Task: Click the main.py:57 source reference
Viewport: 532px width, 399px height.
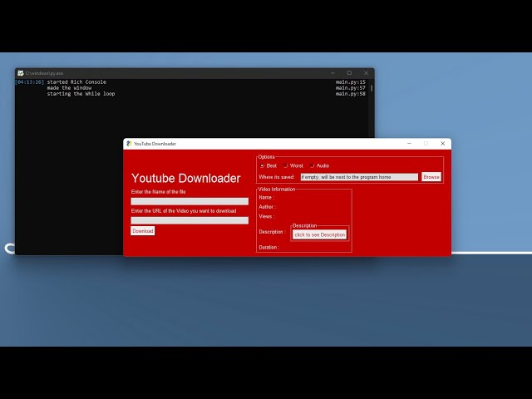Action: point(351,88)
